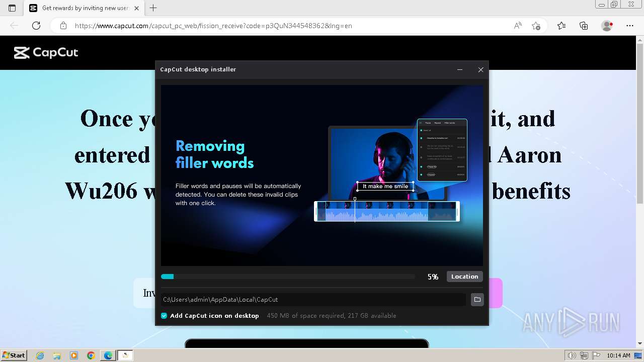Click the network icon in system tray
Screen dimensions: 644x362
584,355
